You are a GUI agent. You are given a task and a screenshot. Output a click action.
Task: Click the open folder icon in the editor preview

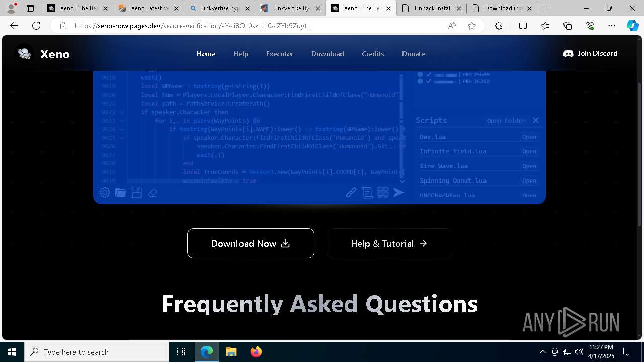coord(120,192)
